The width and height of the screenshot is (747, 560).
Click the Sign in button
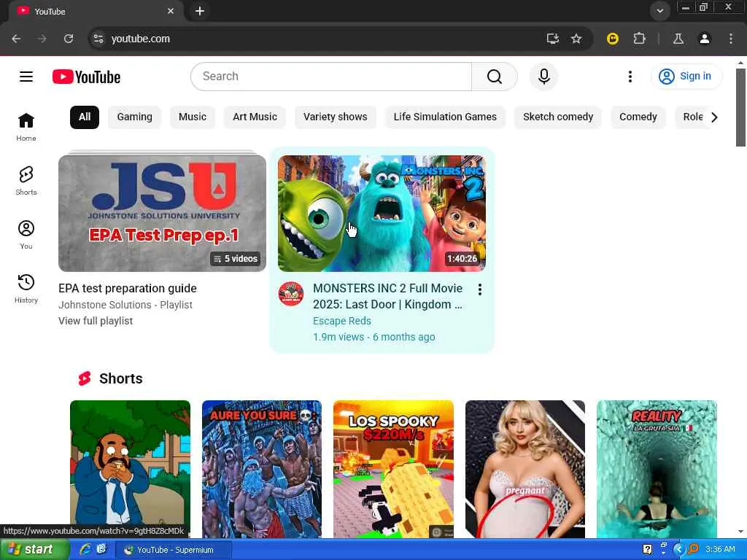point(686,76)
